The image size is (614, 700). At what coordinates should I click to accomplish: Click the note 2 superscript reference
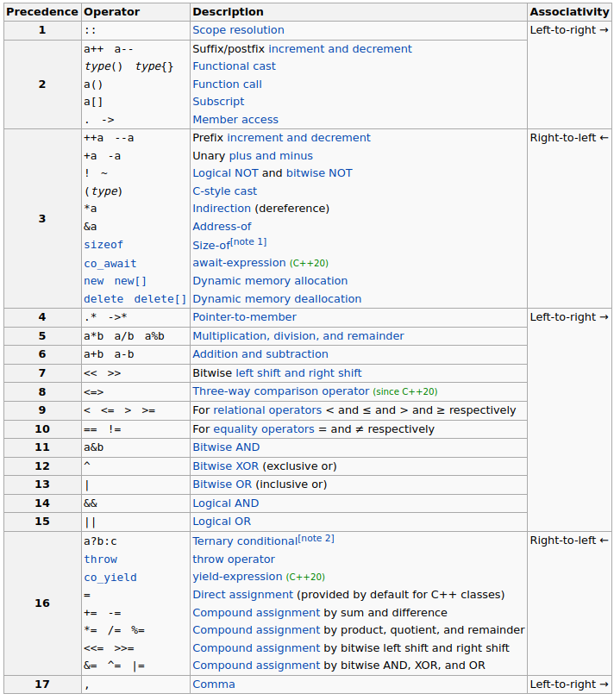pyautogui.click(x=316, y=538)
